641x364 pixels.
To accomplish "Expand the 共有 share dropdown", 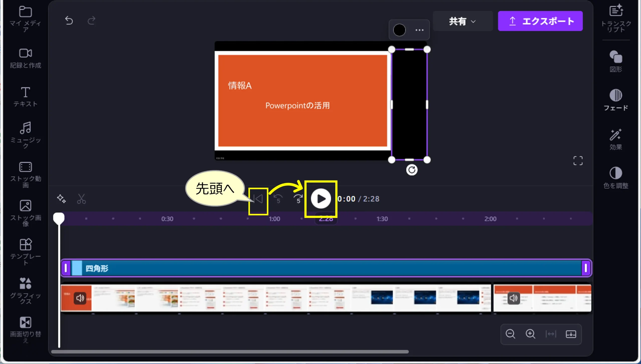I will pyautogui.click(x=462, y=21).
